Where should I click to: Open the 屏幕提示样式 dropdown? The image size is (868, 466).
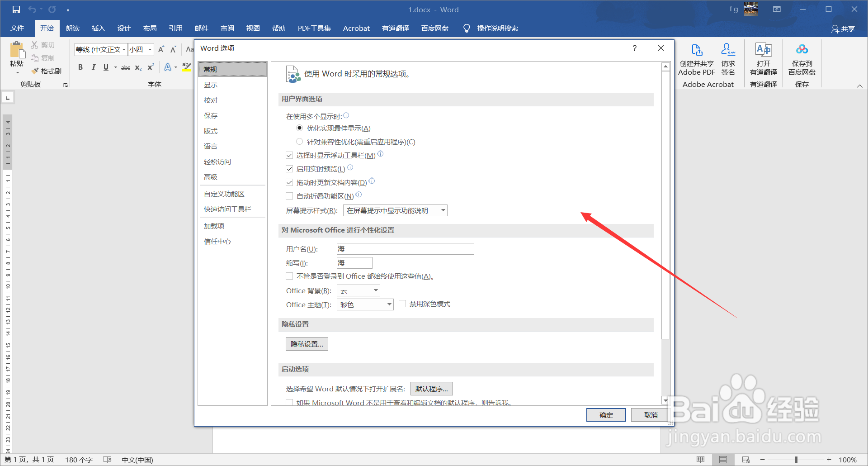click(442, 210)
